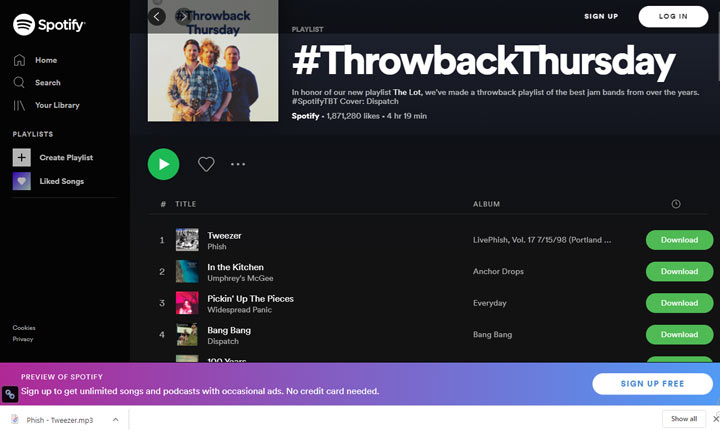Open the three-dots more options menu

[238, 164]
